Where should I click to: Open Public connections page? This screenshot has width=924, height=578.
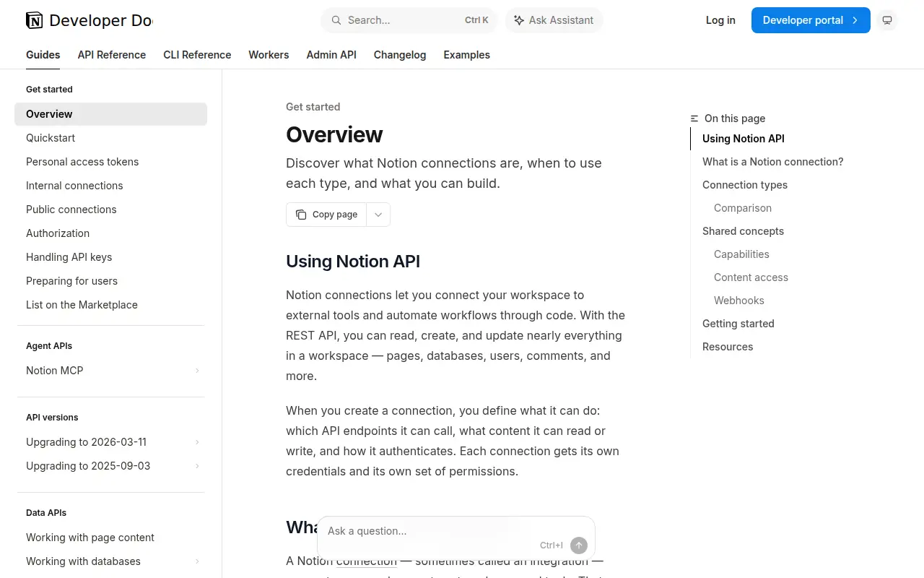[110, 210]
